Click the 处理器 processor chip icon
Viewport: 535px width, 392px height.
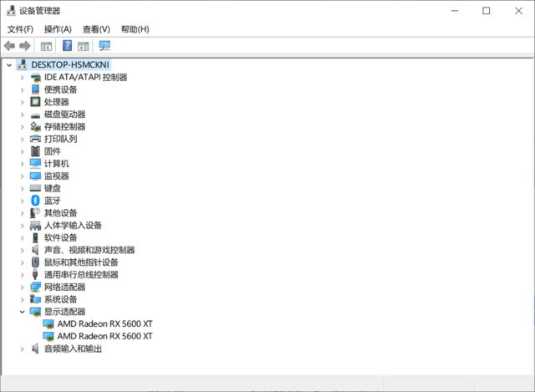pyautogui.click(x=35, y=102)
